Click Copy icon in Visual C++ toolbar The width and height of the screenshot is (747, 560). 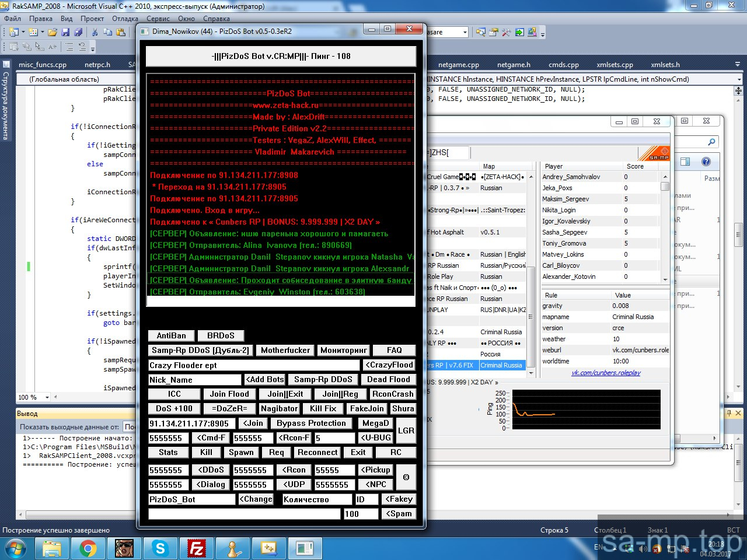tap(107, 32)
